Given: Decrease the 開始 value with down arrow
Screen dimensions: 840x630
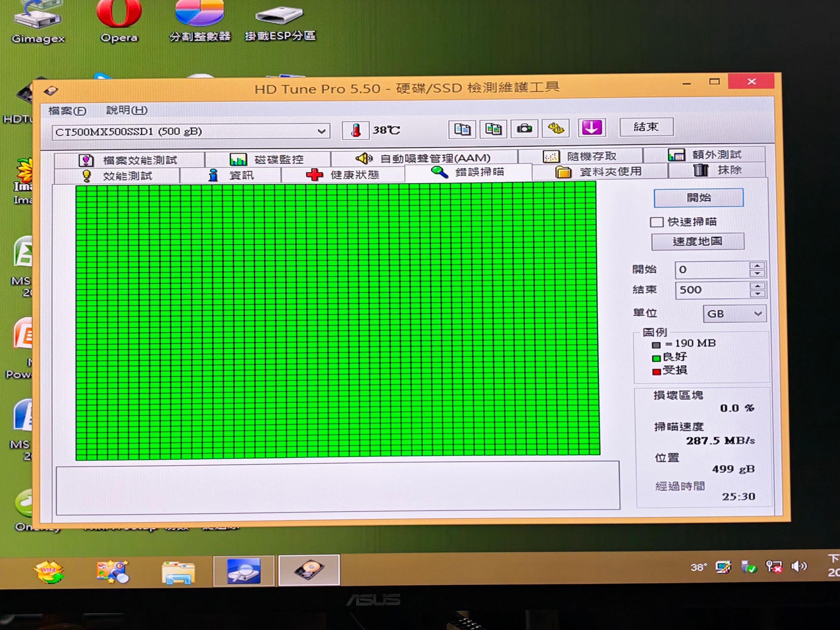Looking at the screenshot, I should [758, 273].
